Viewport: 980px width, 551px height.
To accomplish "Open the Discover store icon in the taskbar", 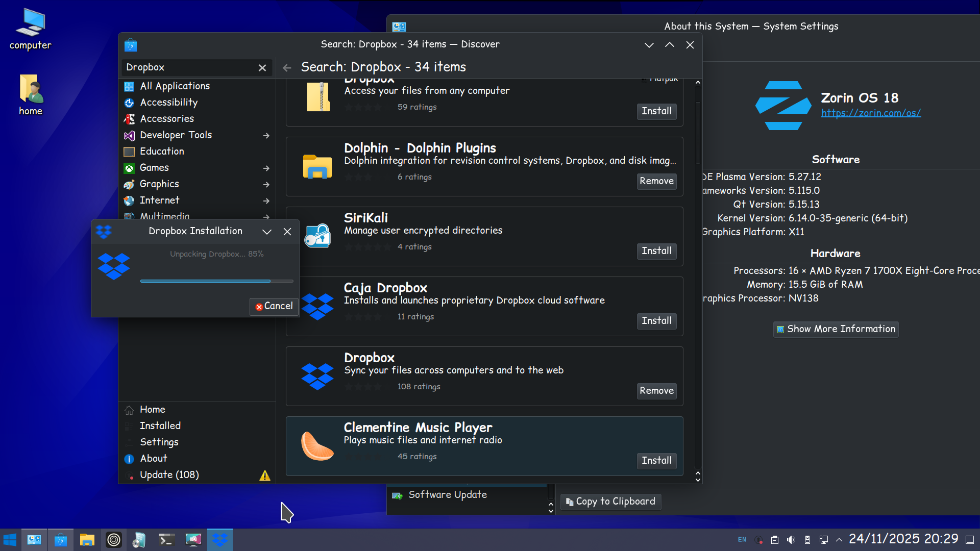I will [61, 540].
